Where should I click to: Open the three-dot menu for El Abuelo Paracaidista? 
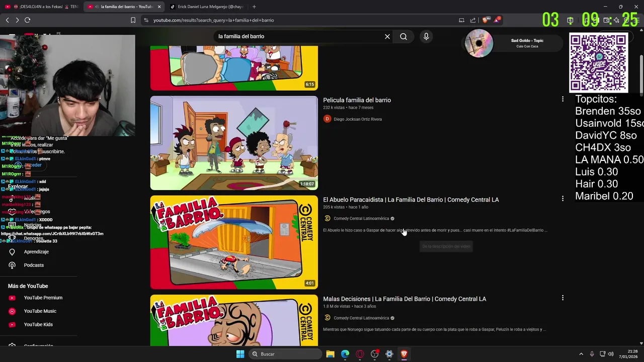click(x=562, y=199)
